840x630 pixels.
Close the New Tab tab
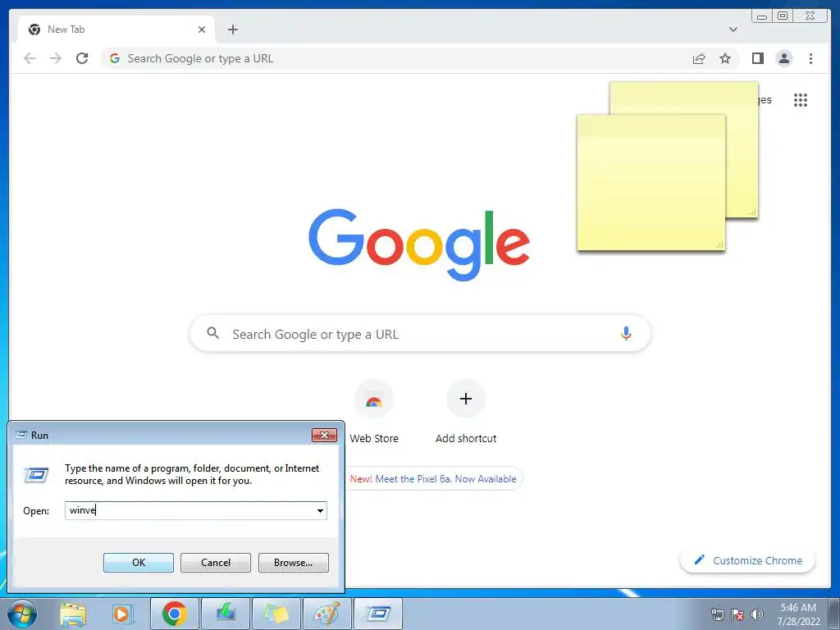(x=202, y=30)
